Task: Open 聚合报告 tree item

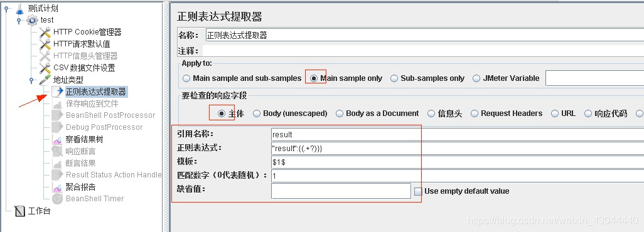Action: [80, 187]
